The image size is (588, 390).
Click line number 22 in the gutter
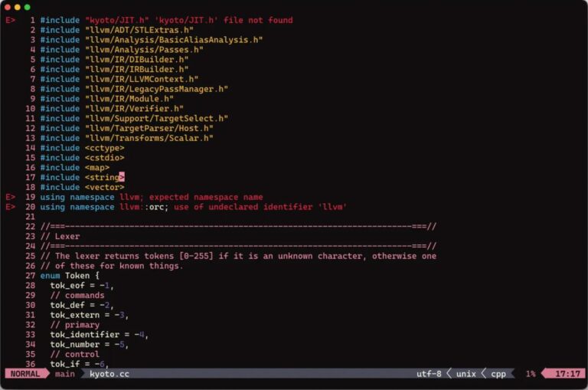(31, 227)
